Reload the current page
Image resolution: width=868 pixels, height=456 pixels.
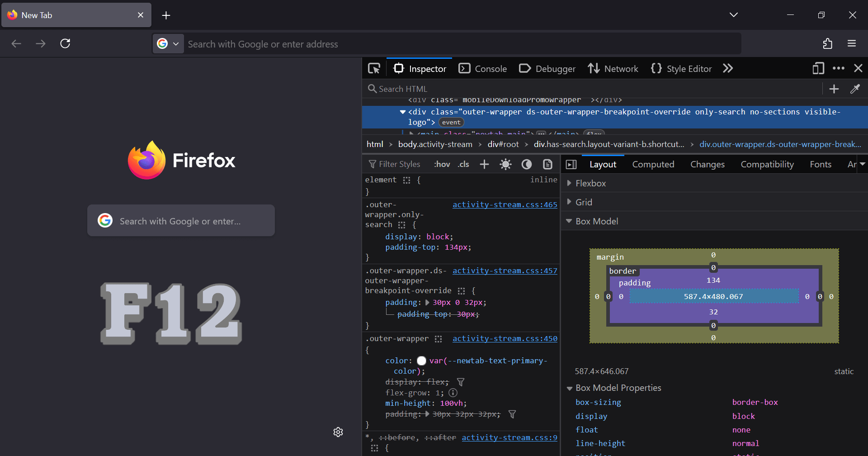coord(65,43)
